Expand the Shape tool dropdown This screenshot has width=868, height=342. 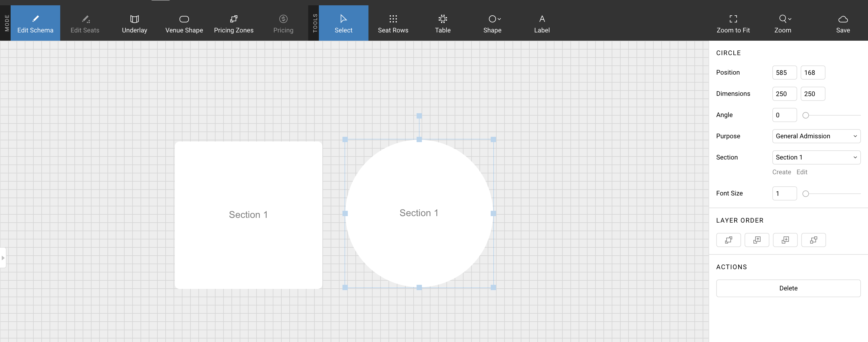(499, 19)
